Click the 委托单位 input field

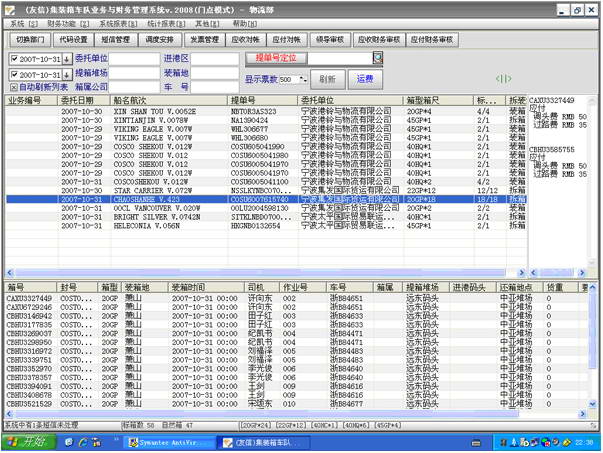(x=134, y=59)
